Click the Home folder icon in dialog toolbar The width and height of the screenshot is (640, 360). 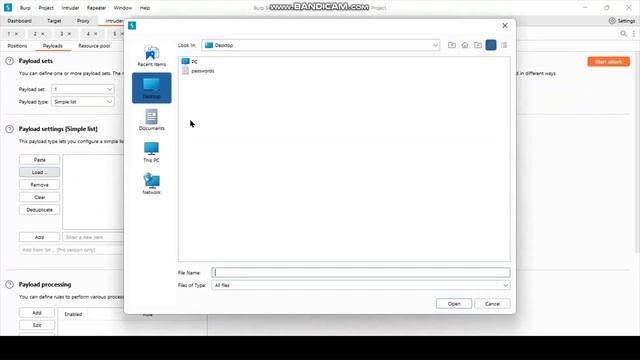(x=465, y=45)
